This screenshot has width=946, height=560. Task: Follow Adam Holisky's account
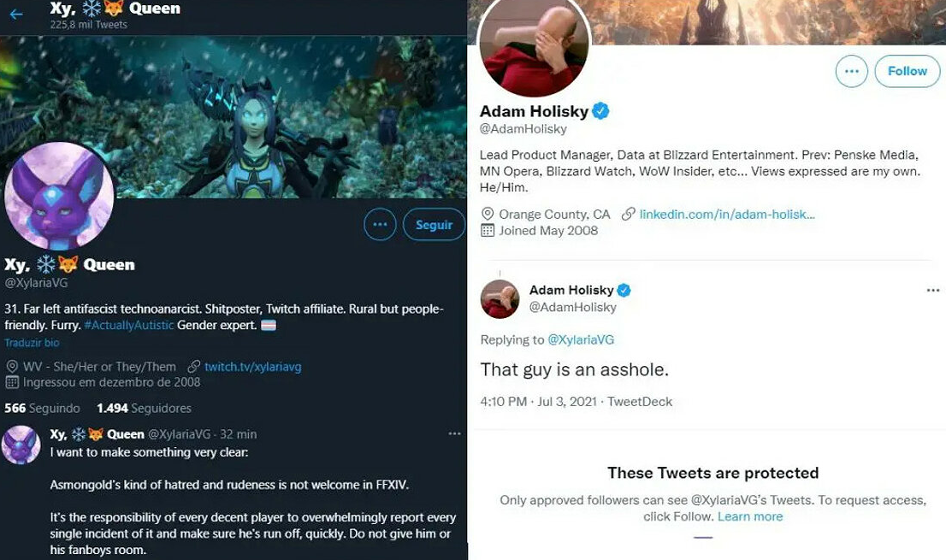coord(907,71)
